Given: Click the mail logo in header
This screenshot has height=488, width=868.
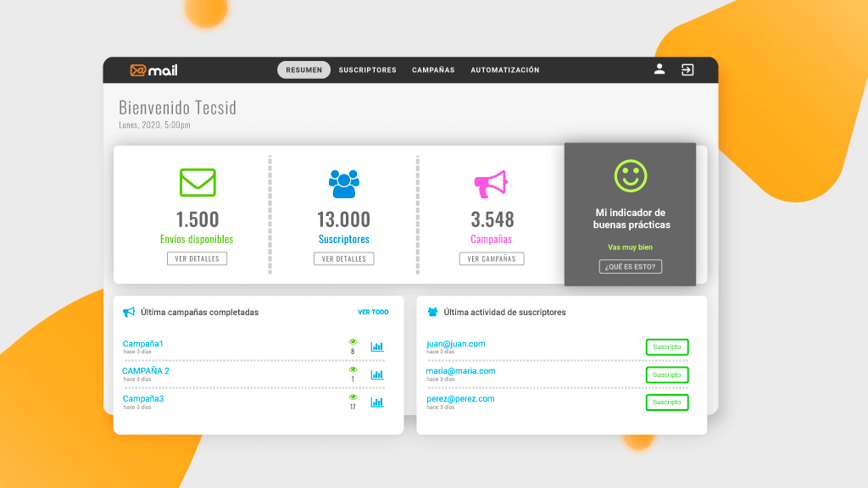Looking at the screenshot, I should point(154,70).
